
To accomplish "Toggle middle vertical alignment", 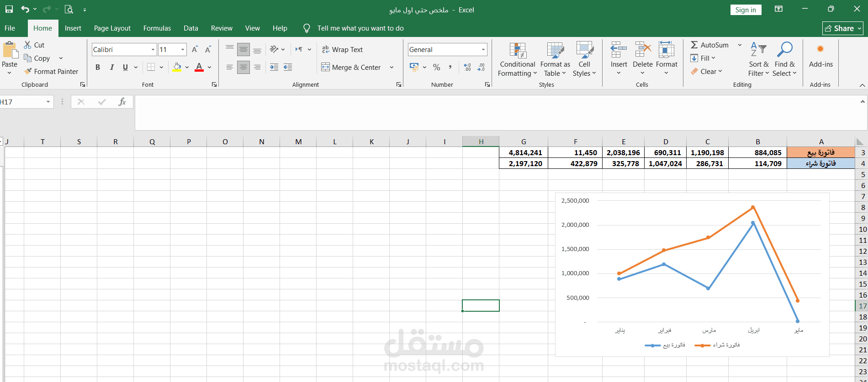I will (243, 49).
